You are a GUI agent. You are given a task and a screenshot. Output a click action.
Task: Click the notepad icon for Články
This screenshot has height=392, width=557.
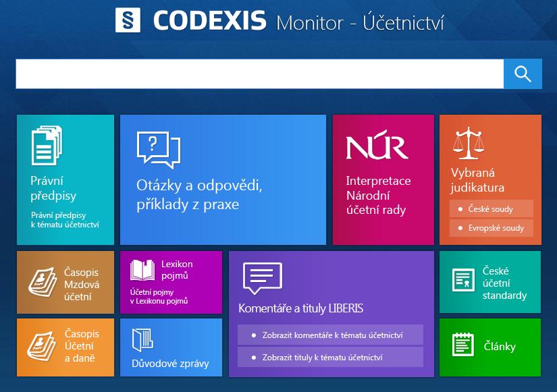463,344
